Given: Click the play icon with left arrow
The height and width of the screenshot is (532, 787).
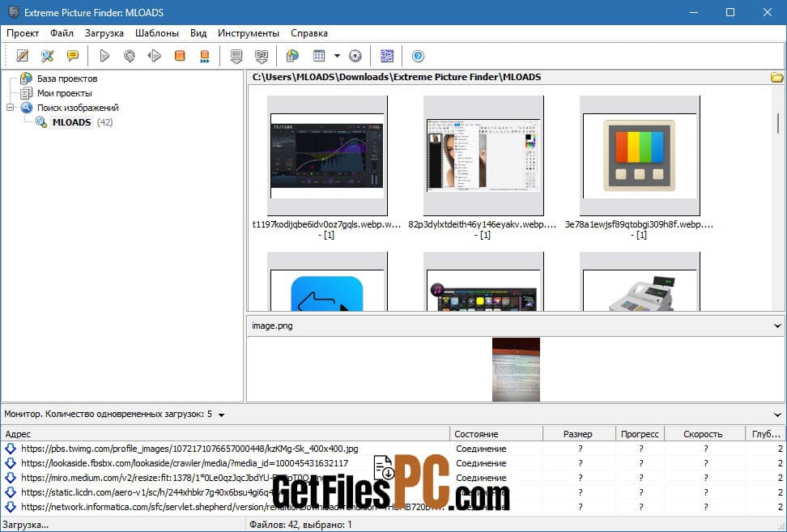Looking at the screenshot, I should pos(154,56).
